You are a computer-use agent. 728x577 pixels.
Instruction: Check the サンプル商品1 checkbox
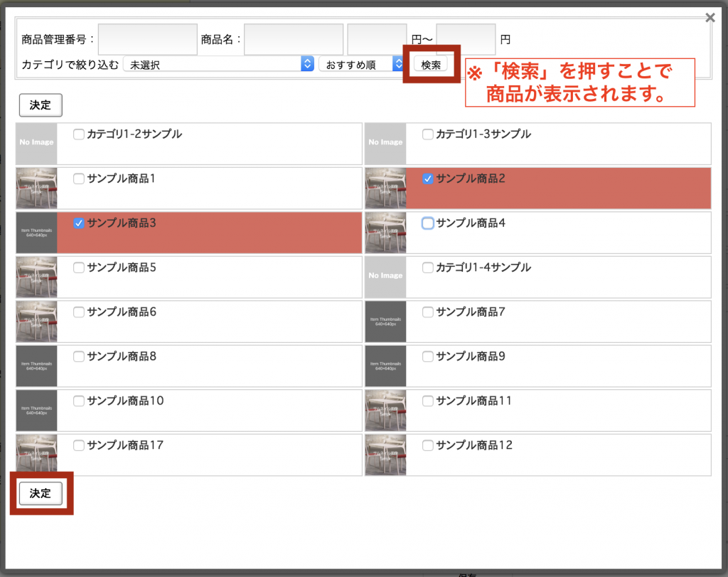78,179
